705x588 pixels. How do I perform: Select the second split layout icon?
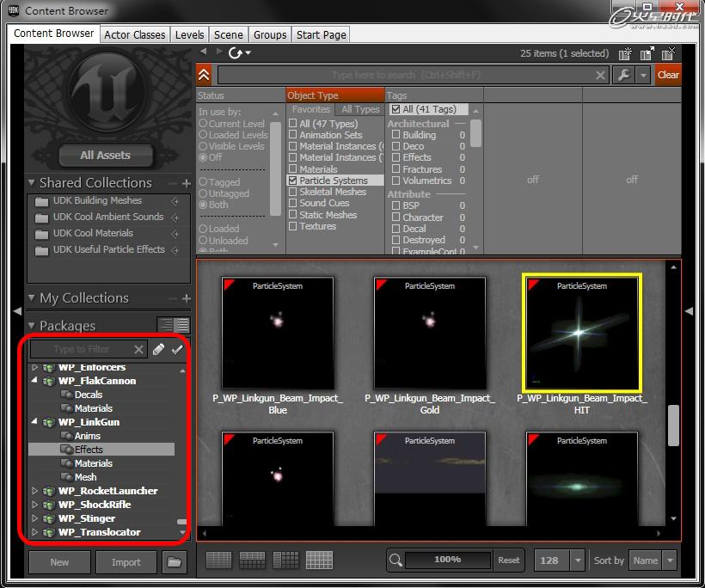pyautogui.click(x=252, y=560)
